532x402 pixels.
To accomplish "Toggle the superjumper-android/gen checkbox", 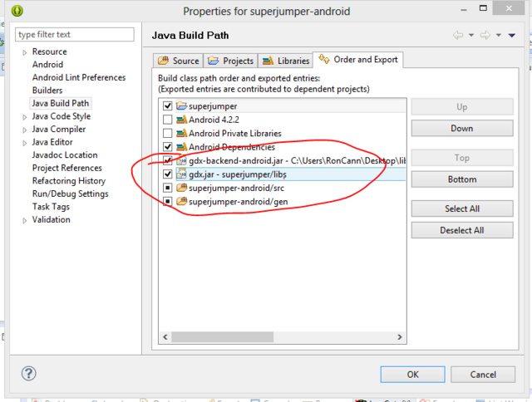I will coord(168,201).
